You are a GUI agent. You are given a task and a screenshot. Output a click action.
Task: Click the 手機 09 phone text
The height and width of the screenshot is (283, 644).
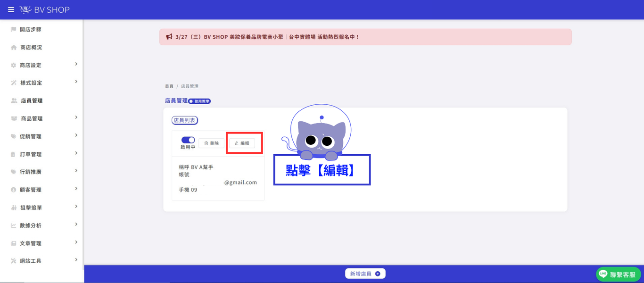188,190
